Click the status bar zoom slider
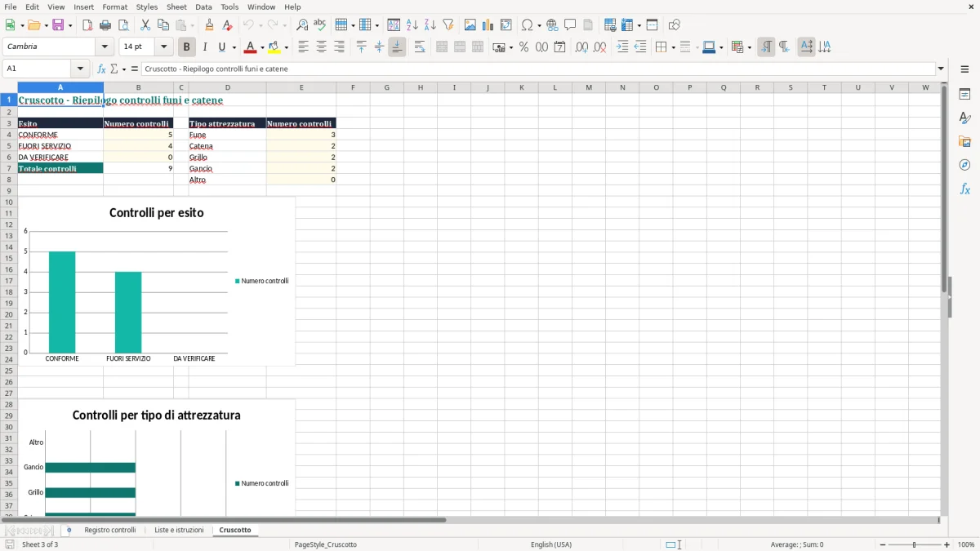The image size is (980, 551). pos(915,544)
